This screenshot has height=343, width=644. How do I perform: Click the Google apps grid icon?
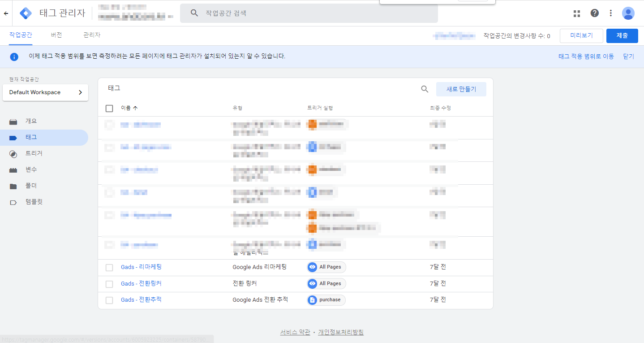click(577, 13)
